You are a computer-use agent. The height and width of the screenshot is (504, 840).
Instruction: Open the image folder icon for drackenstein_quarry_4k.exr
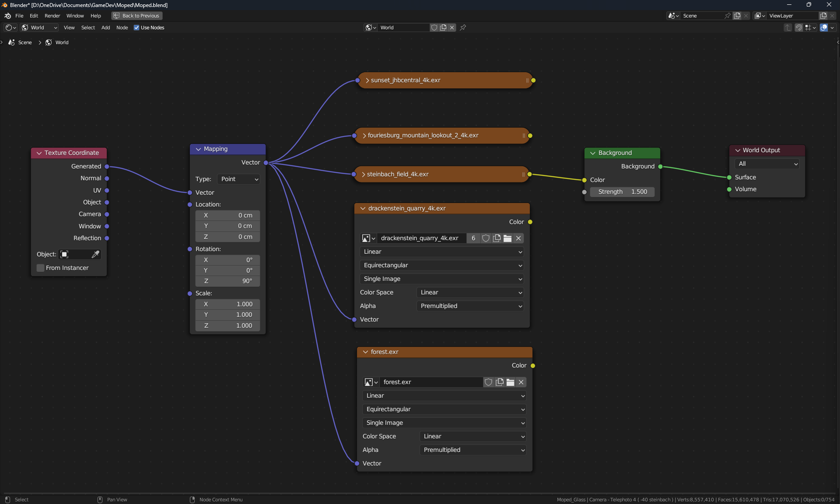tap(507, 238)
